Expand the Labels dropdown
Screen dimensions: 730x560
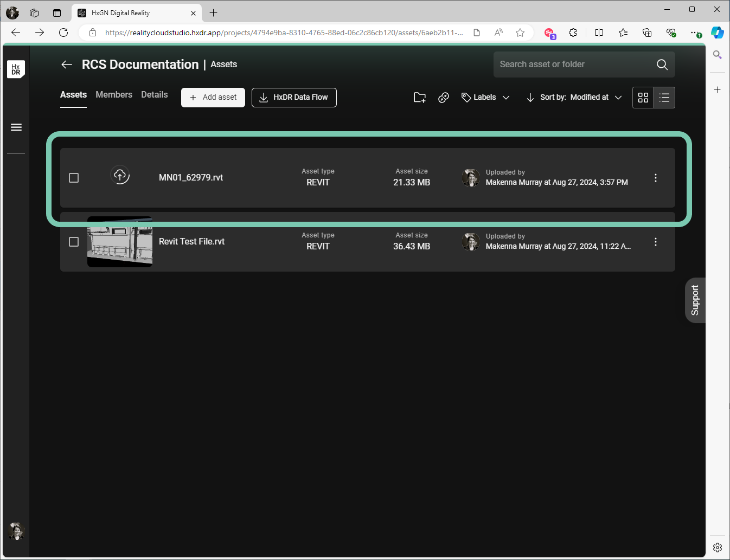(485, 98)
